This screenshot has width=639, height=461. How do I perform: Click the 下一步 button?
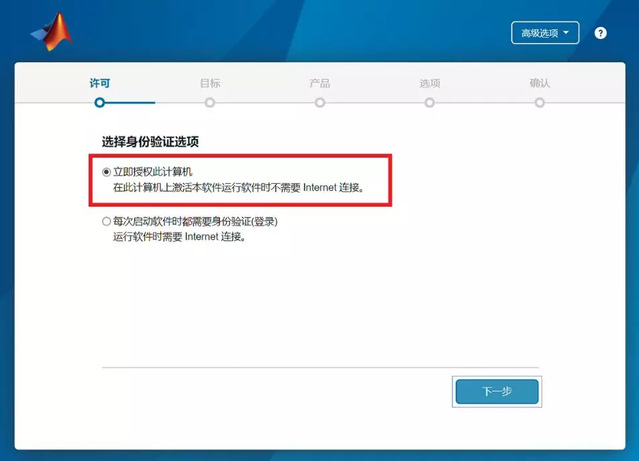[497, 392]
